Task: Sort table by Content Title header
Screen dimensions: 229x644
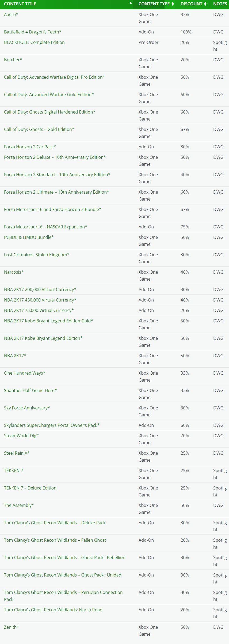Action: point(20,4)
